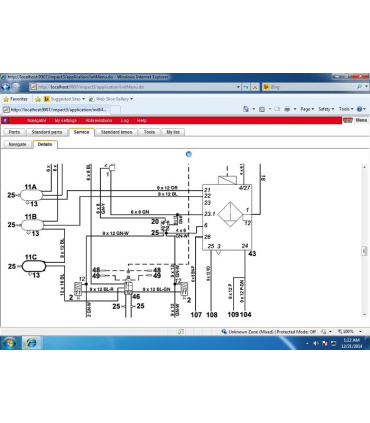The height and width of the screenshot is (423, 370).
Task: Open the Suggested Sites dropdown
Action: click(65, 99)
